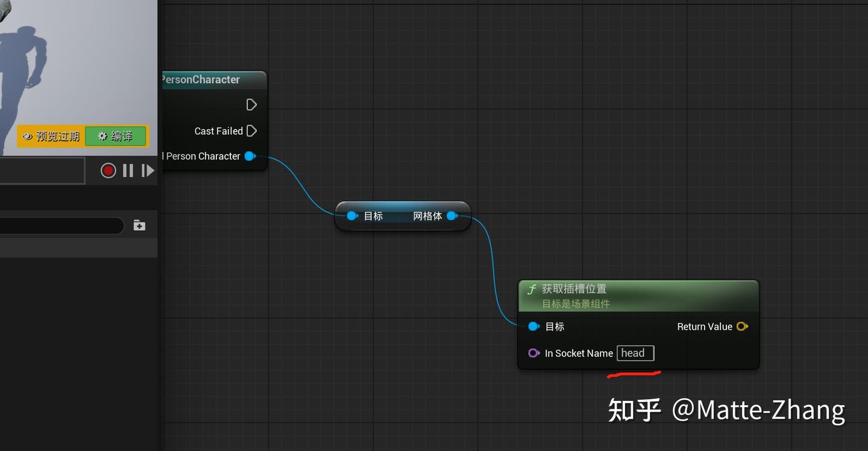The image size is (868, 451).
Task: Click the 目标 input pin on 获取插槽位置 node
Action: coord(533,326)
